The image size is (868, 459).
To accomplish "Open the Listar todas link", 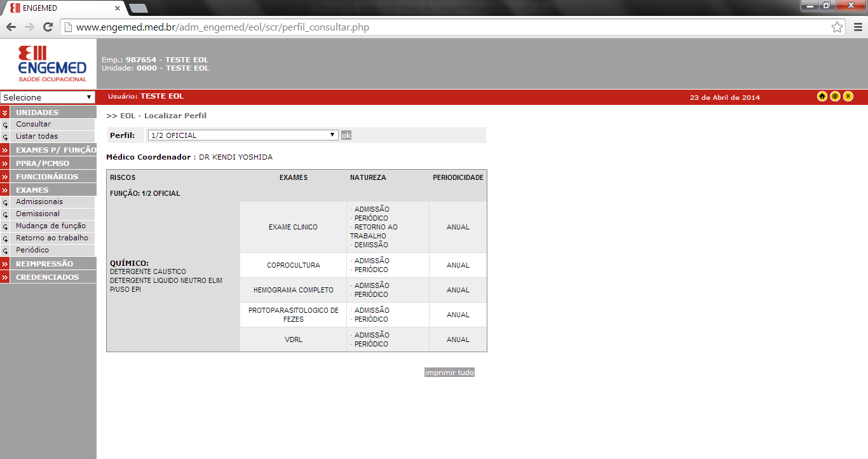I will pos(37,136).
